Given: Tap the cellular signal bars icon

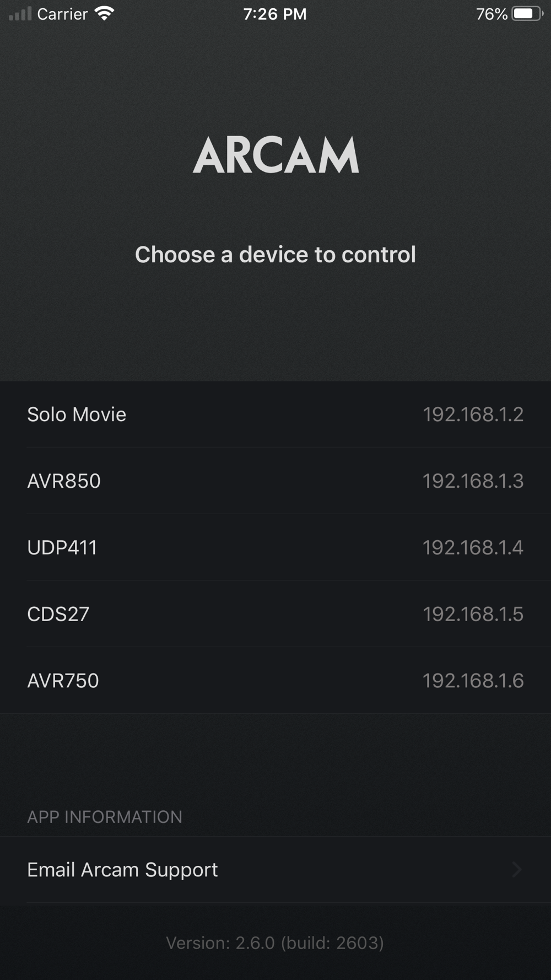Looking at the screenshot, I should click(20, 14).
